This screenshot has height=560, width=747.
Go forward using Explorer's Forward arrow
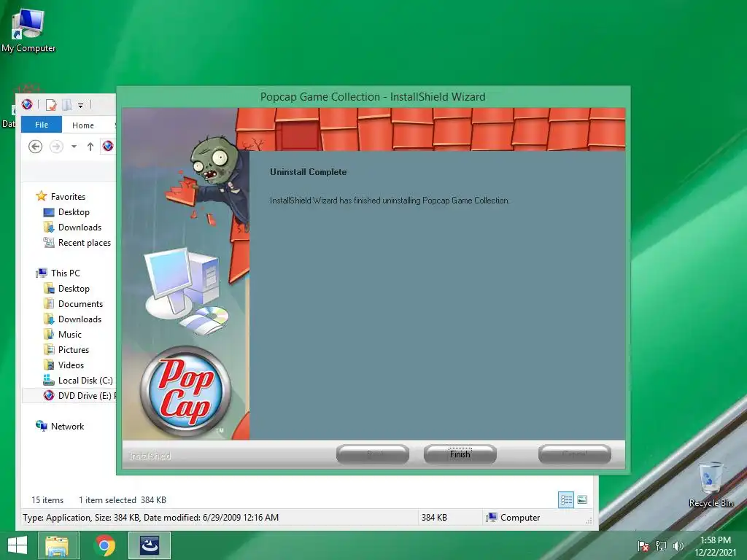pyautogui.click(x=56, y=146)
